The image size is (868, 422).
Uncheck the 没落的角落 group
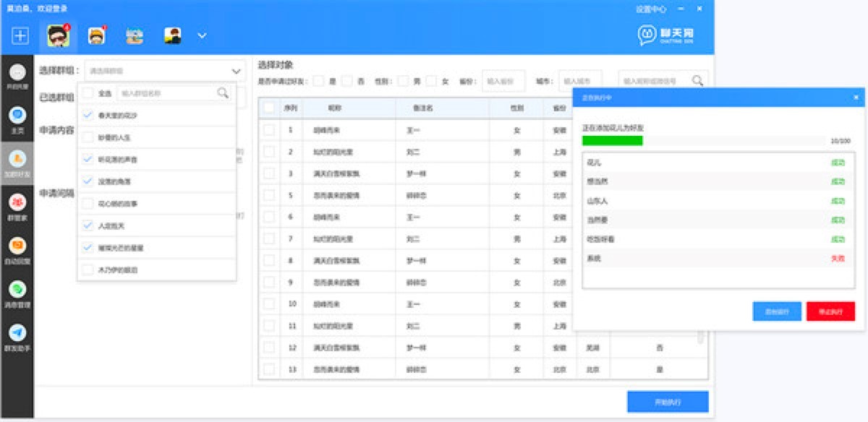pos(88,181)
